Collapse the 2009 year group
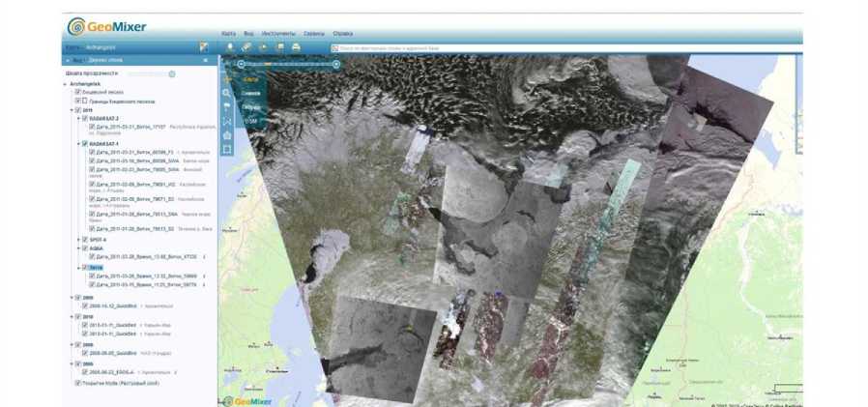 click(72, 298)
